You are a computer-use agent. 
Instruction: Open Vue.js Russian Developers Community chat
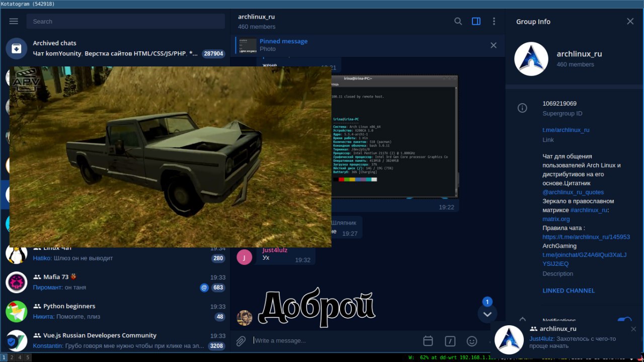115,340
